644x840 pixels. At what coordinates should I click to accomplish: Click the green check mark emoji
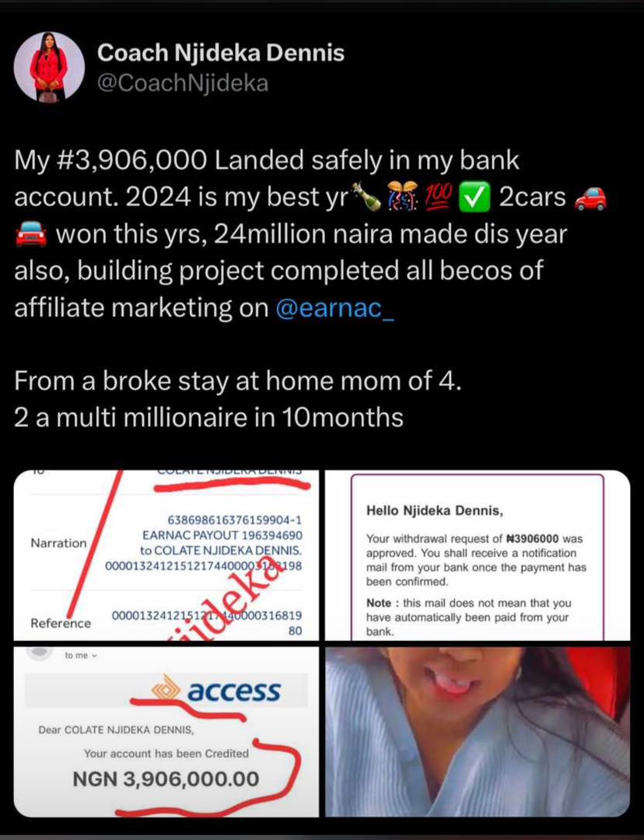coord(475,197)
